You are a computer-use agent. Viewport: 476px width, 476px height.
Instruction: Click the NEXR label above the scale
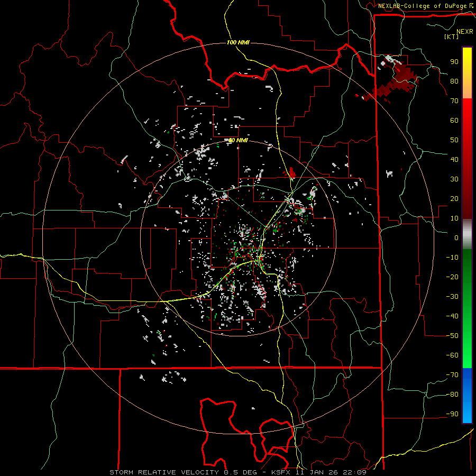(x=465, y=32)
